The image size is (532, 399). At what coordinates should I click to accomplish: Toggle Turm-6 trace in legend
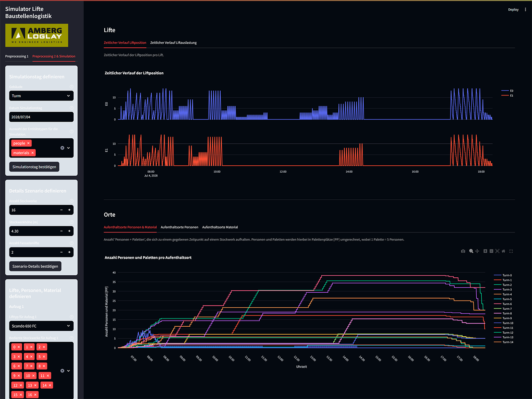coord(503,304)
